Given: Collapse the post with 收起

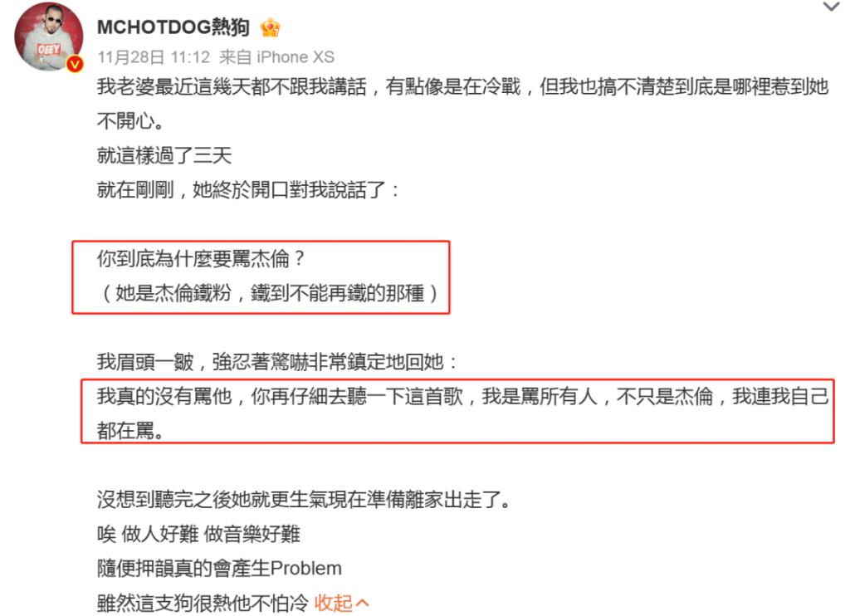Looking at the screenshot, I should pyautogui.click(x=334, y=603).
